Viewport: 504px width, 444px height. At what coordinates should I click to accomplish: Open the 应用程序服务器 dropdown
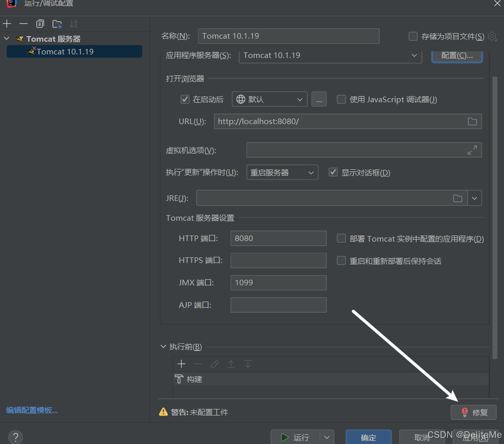pos(330,55)
